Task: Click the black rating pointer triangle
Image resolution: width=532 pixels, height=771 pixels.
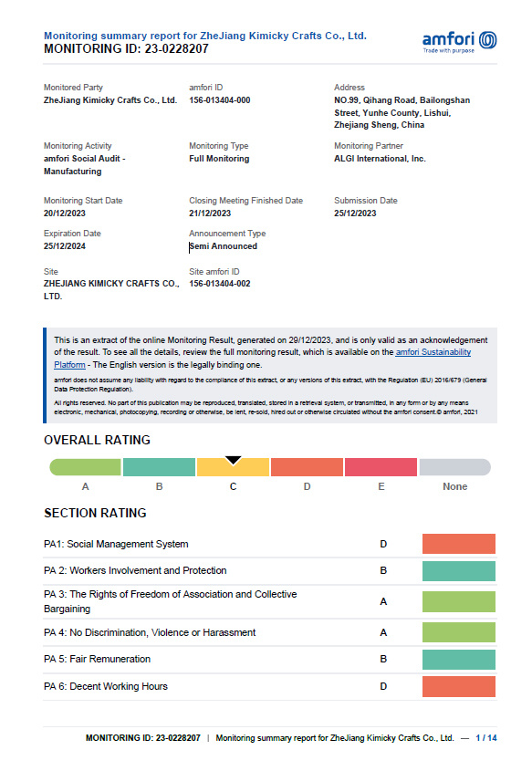Action: (233, 460)
